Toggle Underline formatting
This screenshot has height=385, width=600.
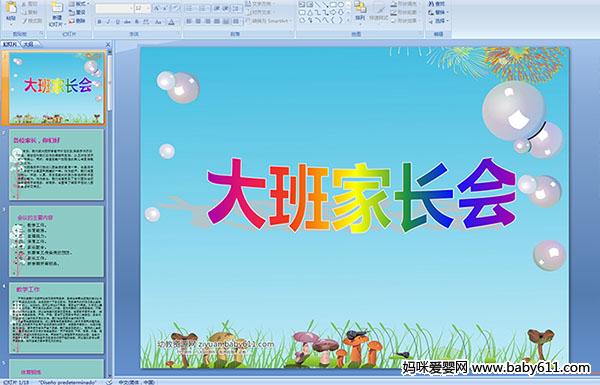(118, 22)
